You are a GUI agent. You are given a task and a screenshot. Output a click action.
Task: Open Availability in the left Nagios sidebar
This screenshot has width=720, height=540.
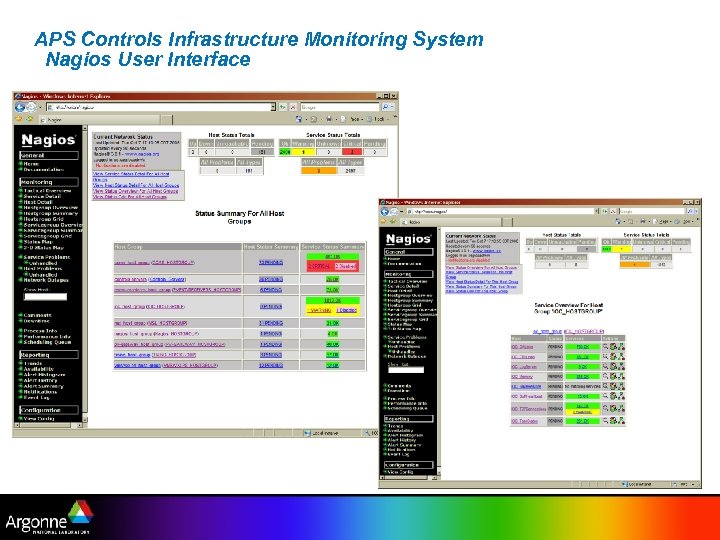coord(39,369)
